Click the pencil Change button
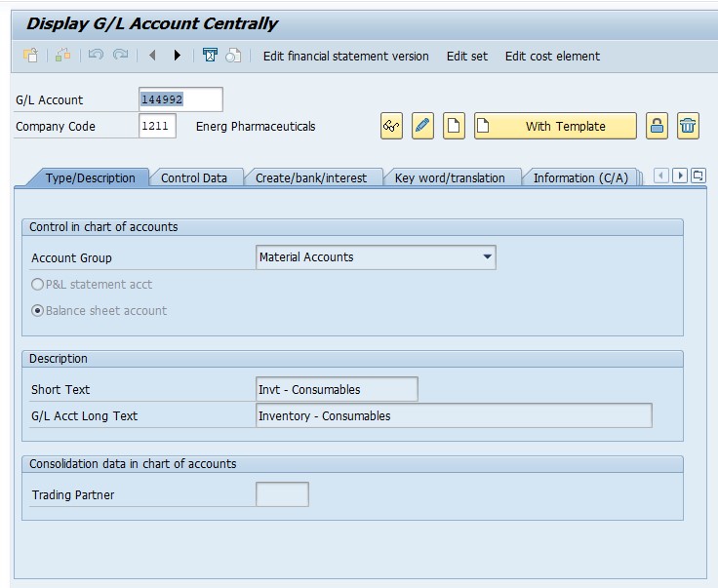Image resolution: width=718 pixels, height=588 pixels. [x=422, y=126]
